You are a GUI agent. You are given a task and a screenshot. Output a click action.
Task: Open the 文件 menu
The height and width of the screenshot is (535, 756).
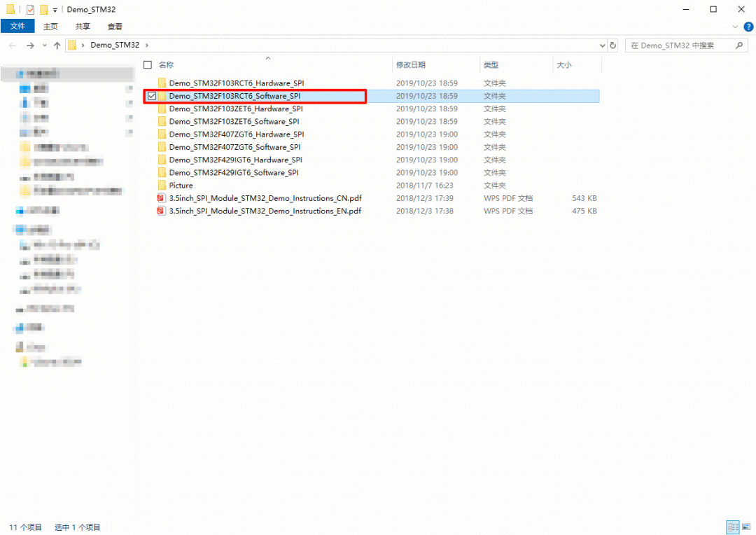click(17, 27)
